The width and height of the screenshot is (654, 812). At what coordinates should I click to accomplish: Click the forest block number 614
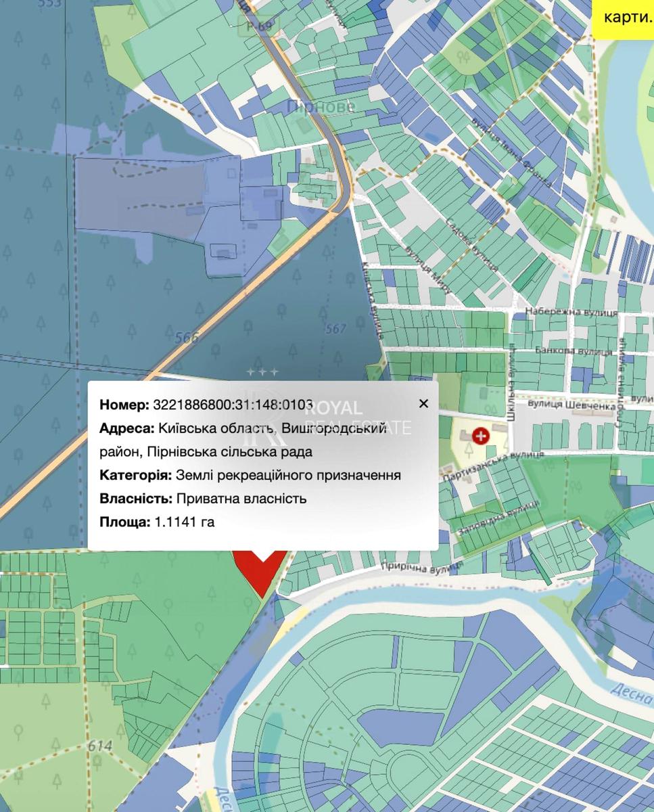tap(99, 745)
